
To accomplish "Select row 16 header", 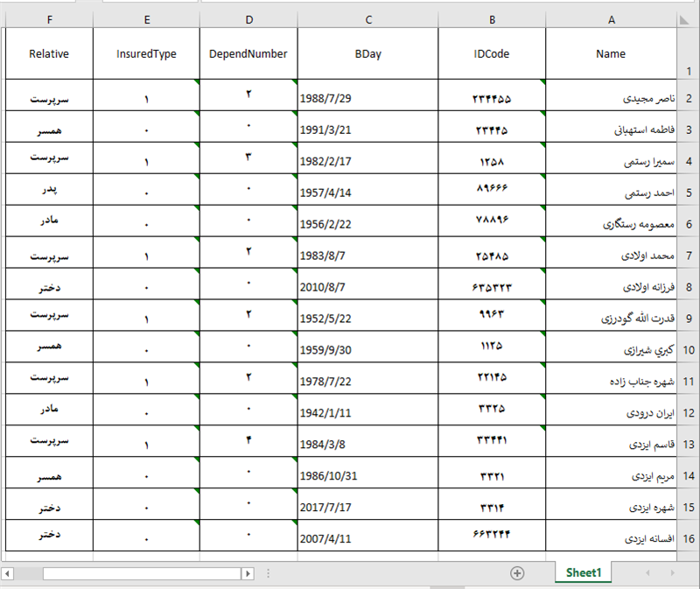I will [689, 539].
